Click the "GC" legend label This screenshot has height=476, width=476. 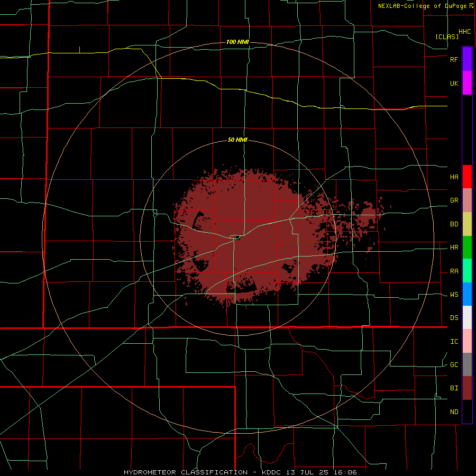point(454,365)
